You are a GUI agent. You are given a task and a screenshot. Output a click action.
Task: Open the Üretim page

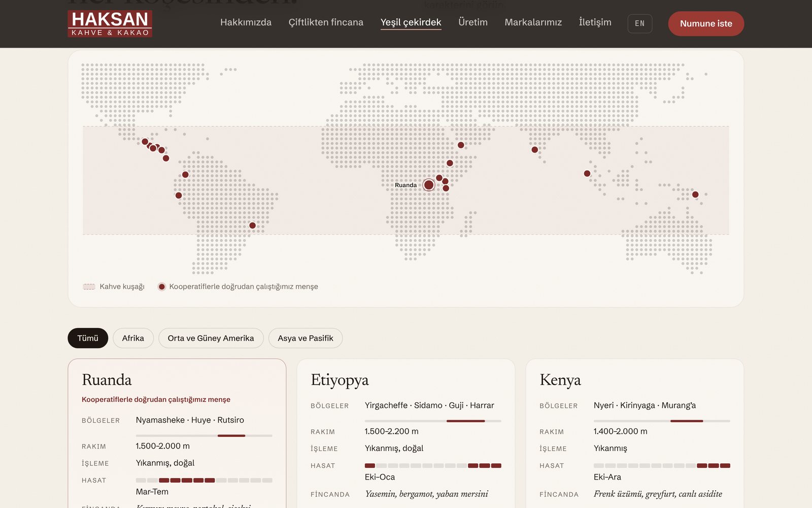pos(472,22)
